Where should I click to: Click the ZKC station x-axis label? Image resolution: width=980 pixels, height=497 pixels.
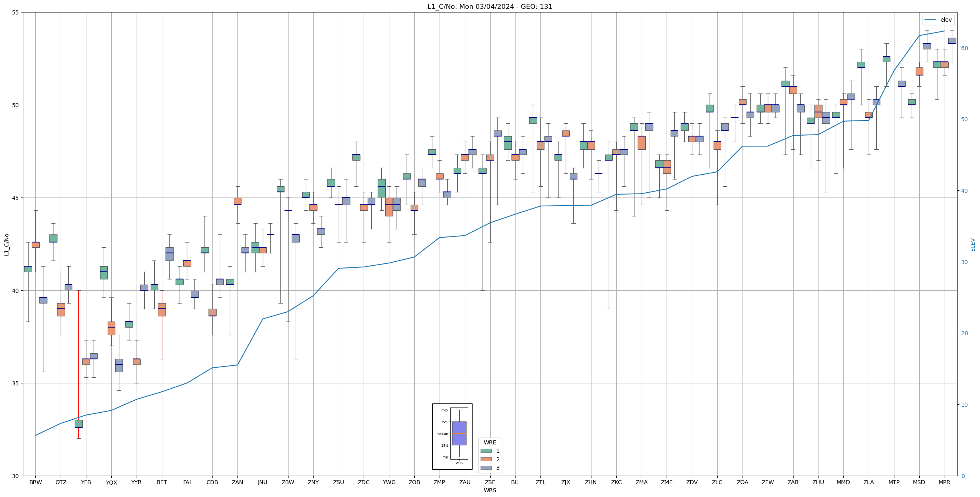[616, 482]
